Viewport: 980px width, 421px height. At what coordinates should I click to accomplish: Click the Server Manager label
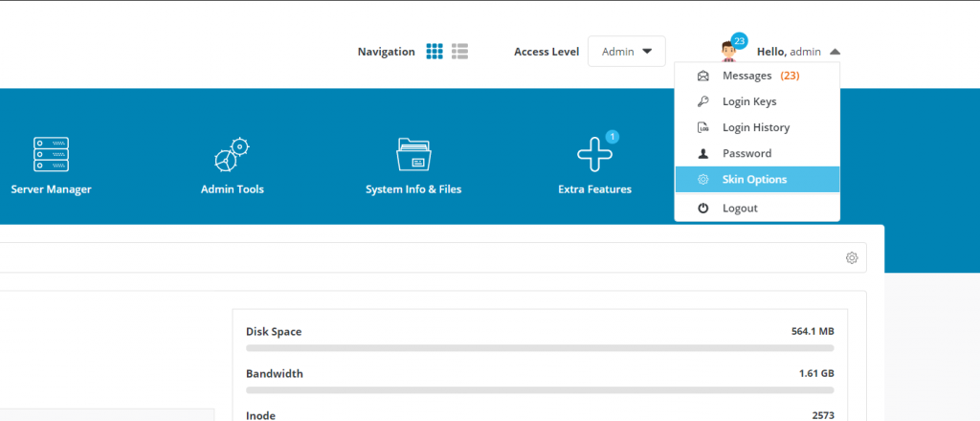pyautogui.click(x=52, y=189)
